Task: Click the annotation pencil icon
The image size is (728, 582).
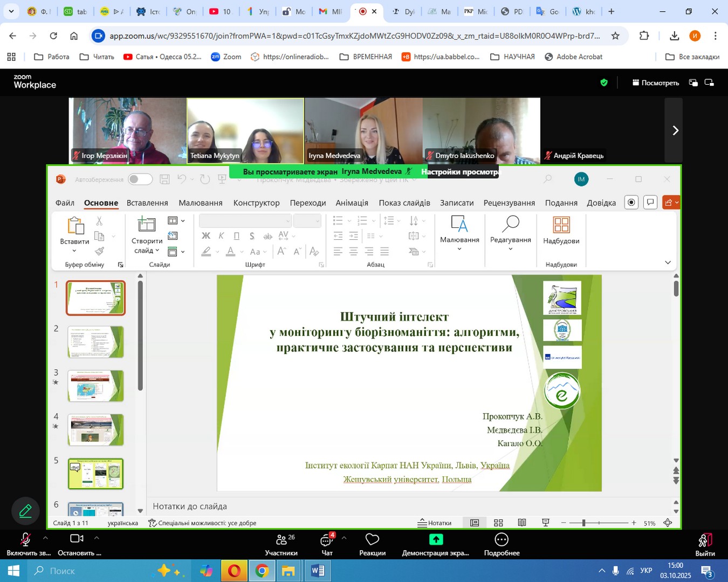Action: [25, 511]
